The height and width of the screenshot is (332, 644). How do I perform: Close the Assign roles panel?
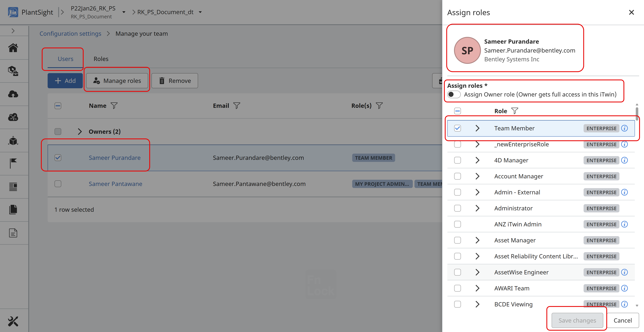pyautogui.click(x=631, y=12)
